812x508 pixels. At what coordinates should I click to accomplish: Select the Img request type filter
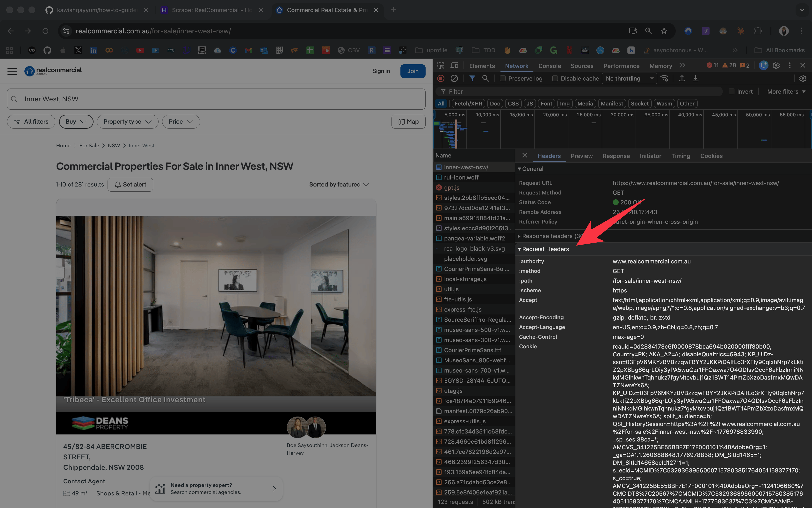(x=565, y=104)
